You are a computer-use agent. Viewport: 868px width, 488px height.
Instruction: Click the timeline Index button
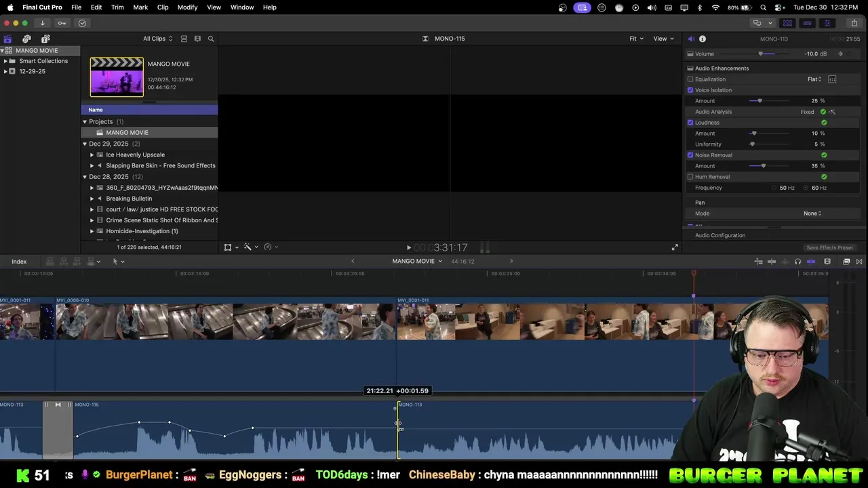coord(19,262)
